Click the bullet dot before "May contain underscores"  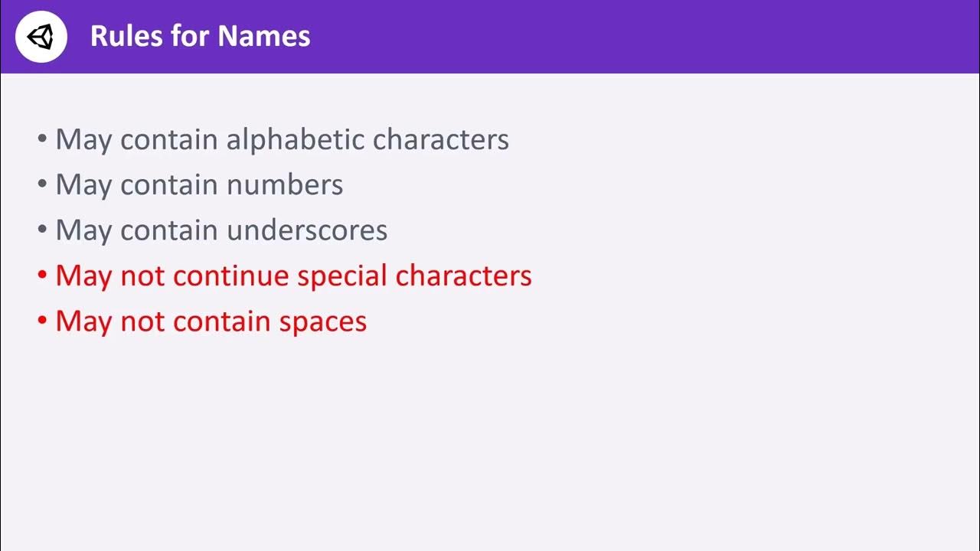tap(42, 231)
